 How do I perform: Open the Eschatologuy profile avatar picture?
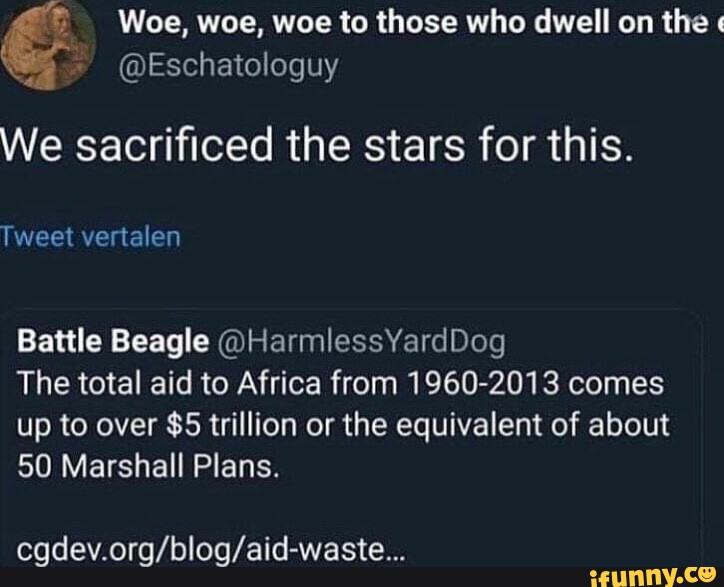pyautogui.click(x=48, y=44)
